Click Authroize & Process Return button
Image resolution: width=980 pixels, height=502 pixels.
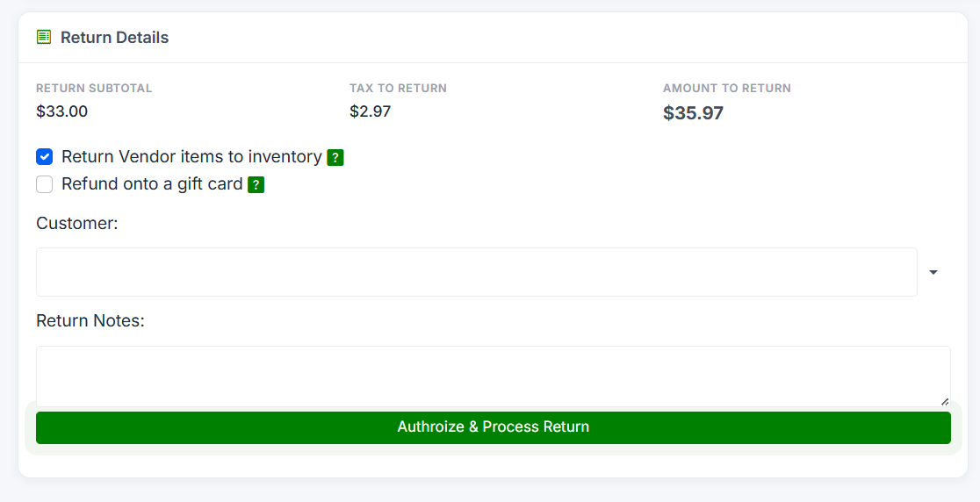pos(494,427)
